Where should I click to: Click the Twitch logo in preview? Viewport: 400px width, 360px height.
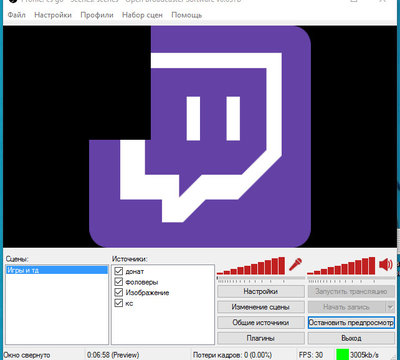pyautogui.click(x=200, y=137)
